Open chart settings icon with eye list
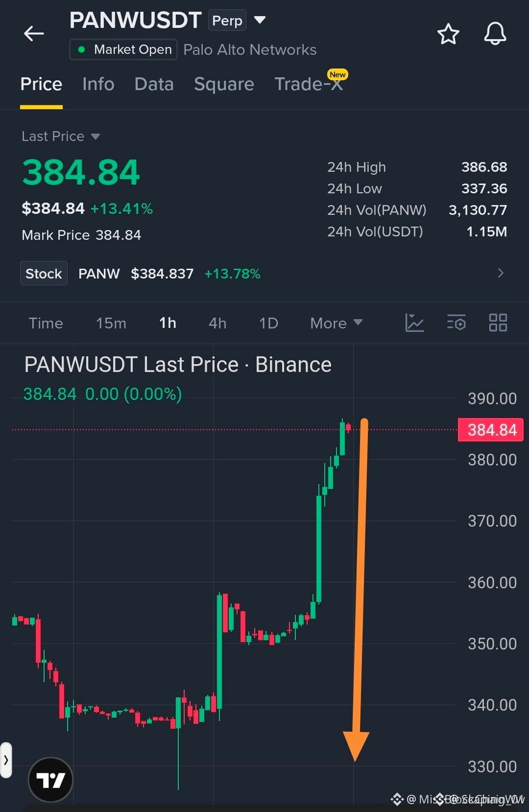 [x=457, y=323]
